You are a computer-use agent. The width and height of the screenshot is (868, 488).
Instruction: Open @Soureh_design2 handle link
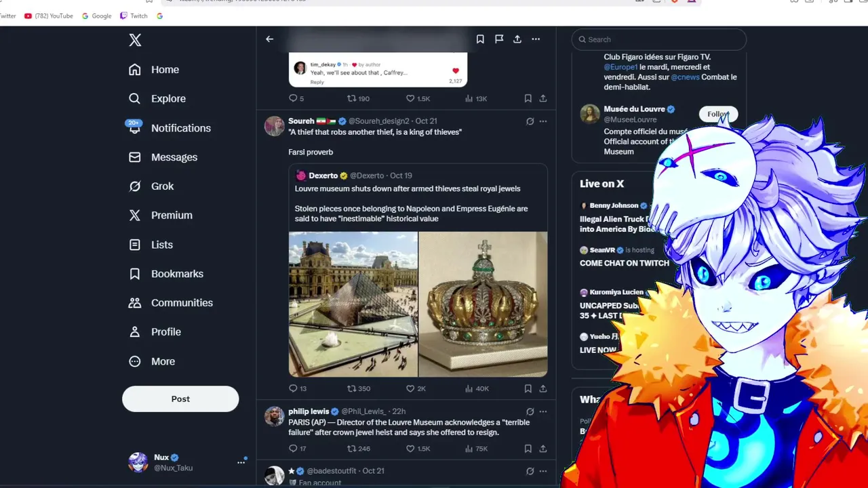coord(378,121)
